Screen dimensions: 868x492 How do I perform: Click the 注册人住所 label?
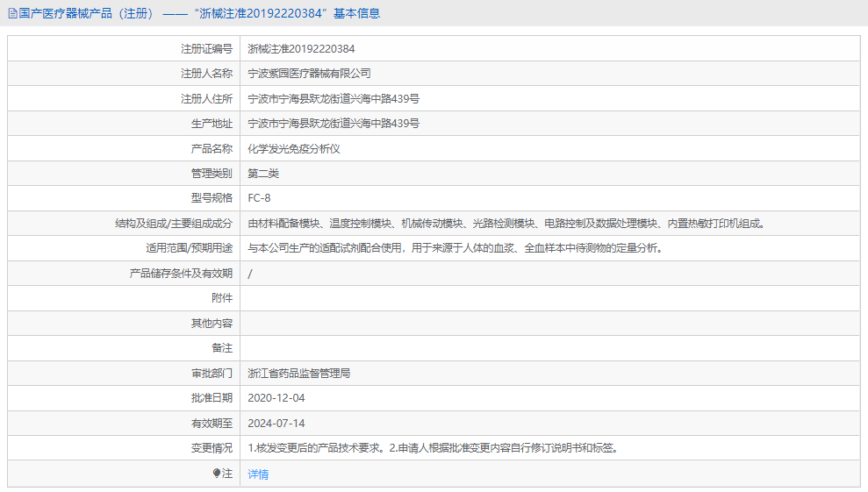(x=206, y=99)
